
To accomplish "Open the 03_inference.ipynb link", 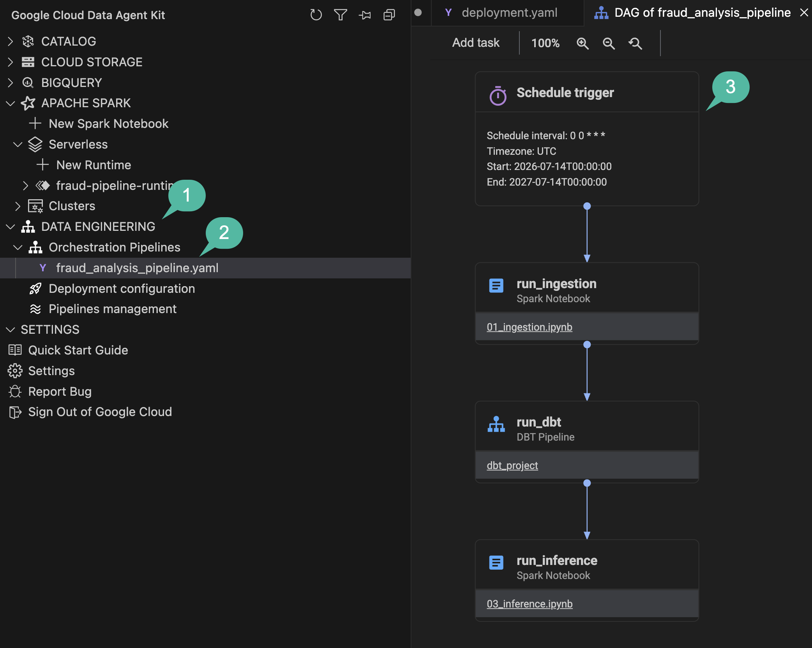I will [530, 604].
